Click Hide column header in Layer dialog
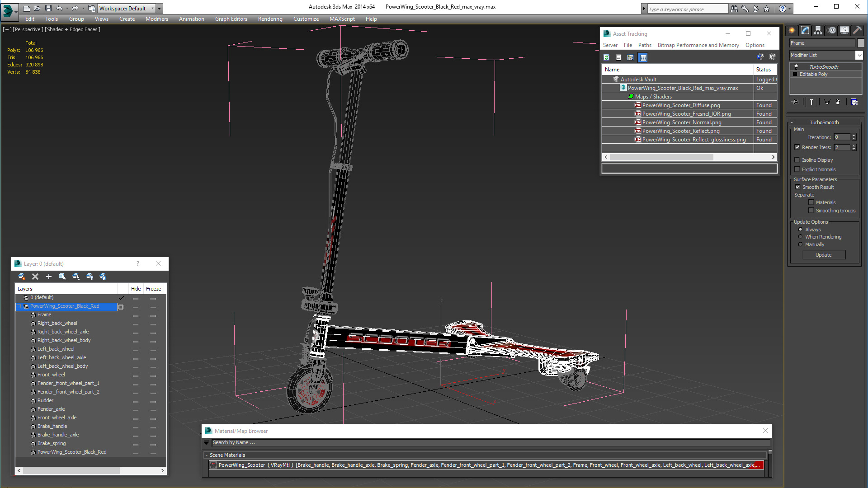 coord(136,289)
